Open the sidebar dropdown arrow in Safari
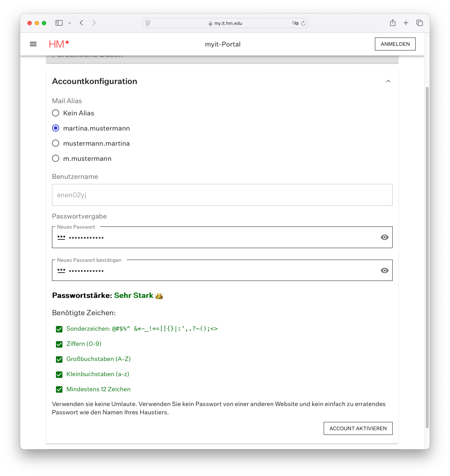This screenshot has height=476, width=450. tap(70, 23)
